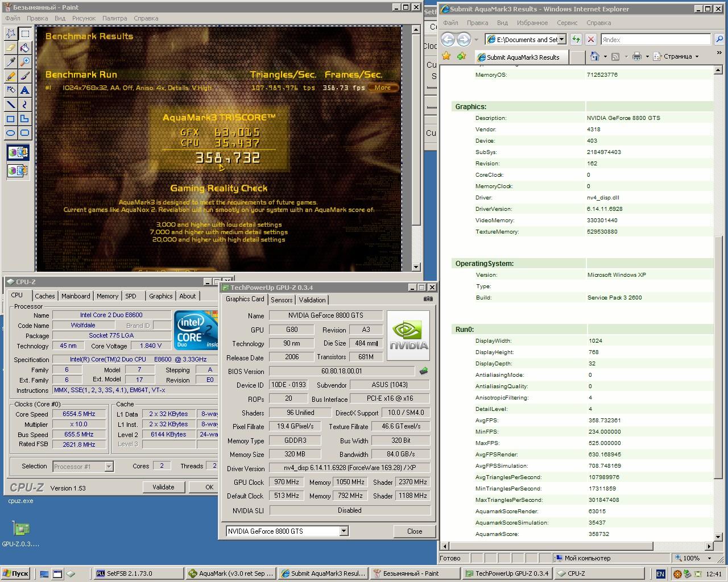Screen dimensions: 728x582
Task: Open the IE zoom level dropdown
Action: click(709, 558)
